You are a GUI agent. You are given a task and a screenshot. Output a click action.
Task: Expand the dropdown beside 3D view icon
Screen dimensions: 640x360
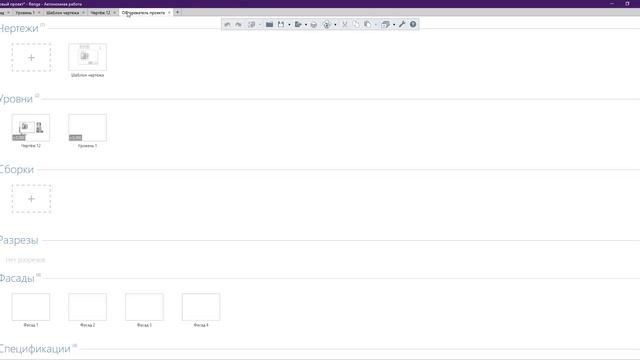394,24
